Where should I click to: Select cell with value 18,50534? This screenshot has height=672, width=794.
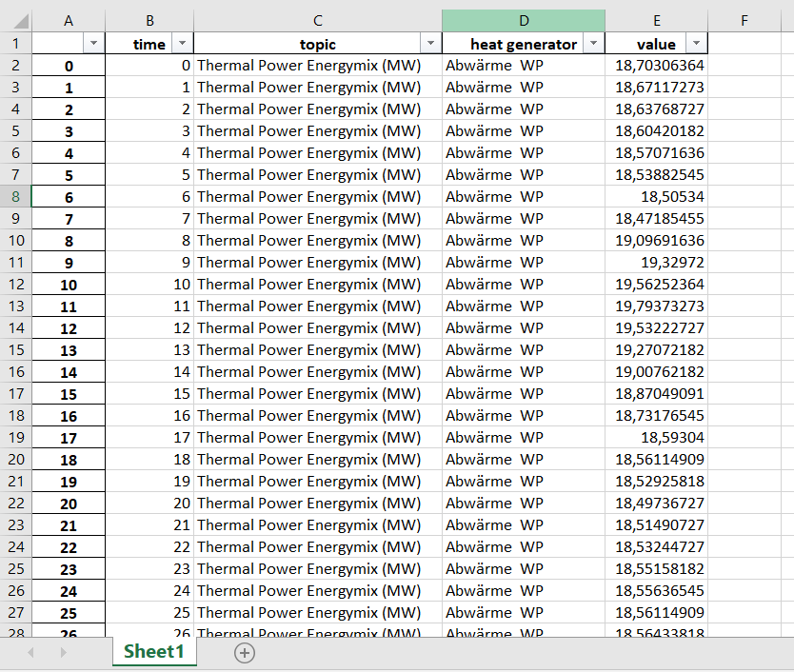pos(656,196)
